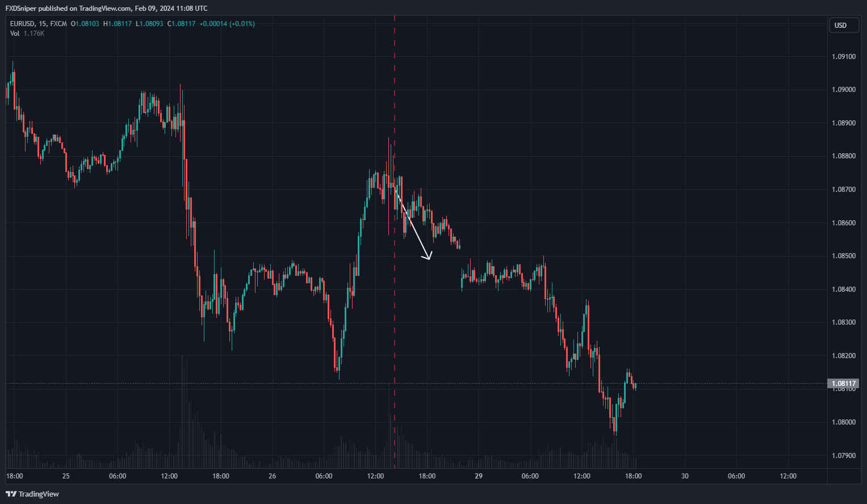Click the TradingView logo icon
The height and width of the screenshot is (504, 867).
pos(11,494)
